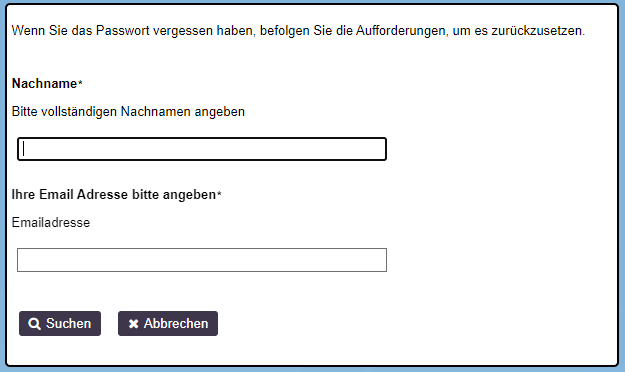
Task: Click the blinking text cursor in Nachname field
Action: point(24,149)
